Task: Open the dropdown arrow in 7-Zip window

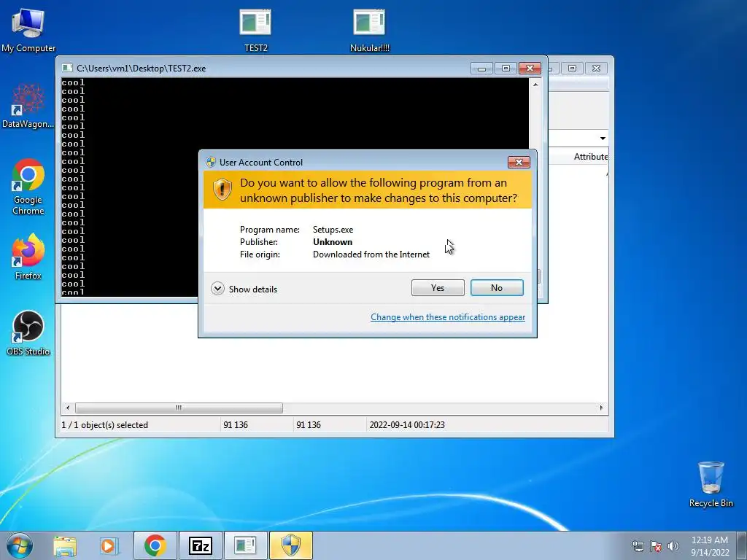Action: point(603,138)
